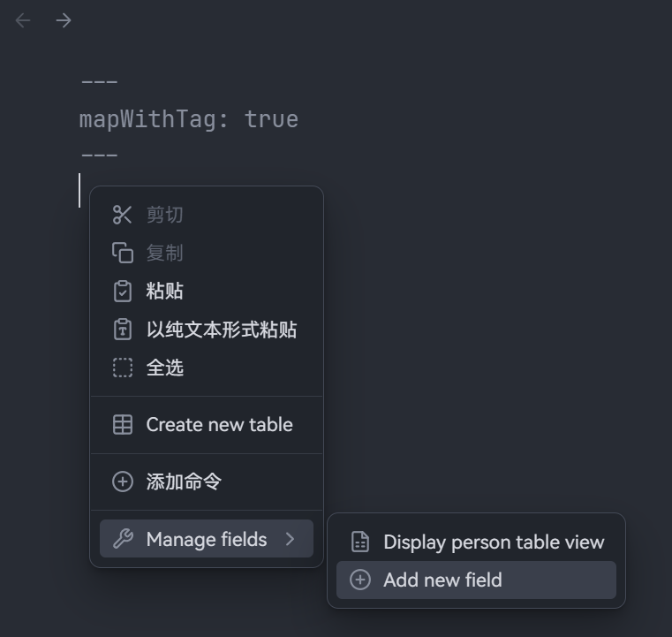The image size is (672, 637).
Task: Open 添加命令 menu entry
Action: click(184, 482)
